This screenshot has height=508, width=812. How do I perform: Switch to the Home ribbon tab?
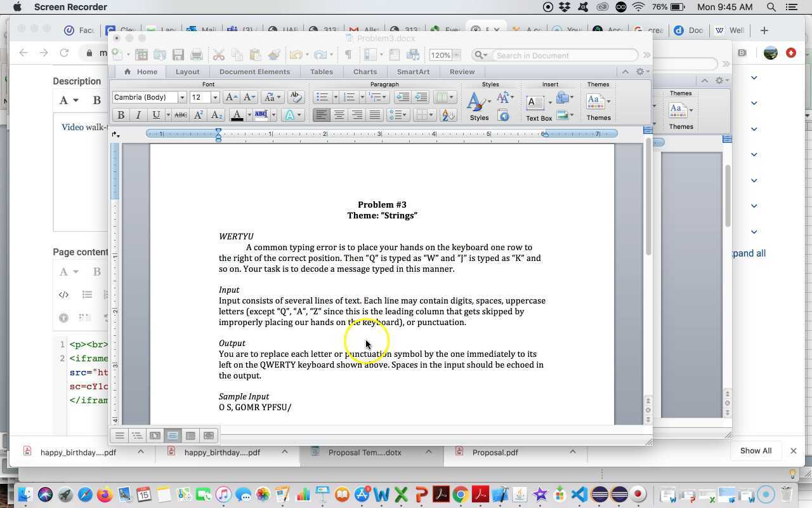[141, 72]
